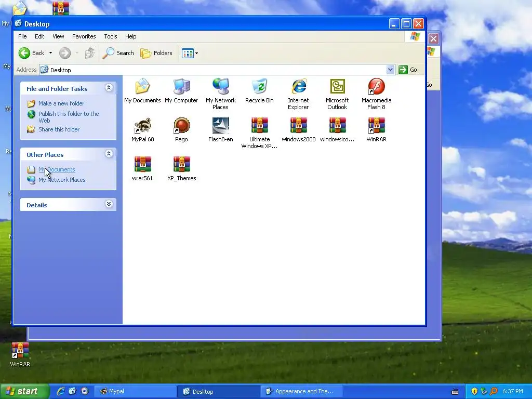Expand the Address bar dropdown
The image size is (532, 399).
click(x=391, y=70)
